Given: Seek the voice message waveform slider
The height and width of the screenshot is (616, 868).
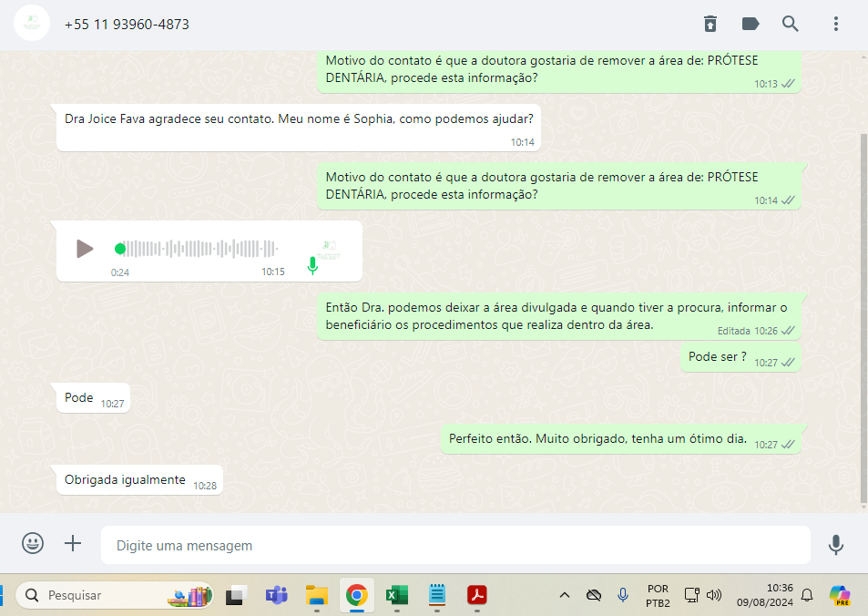Looking at the screenshot, I should point(197,249).
